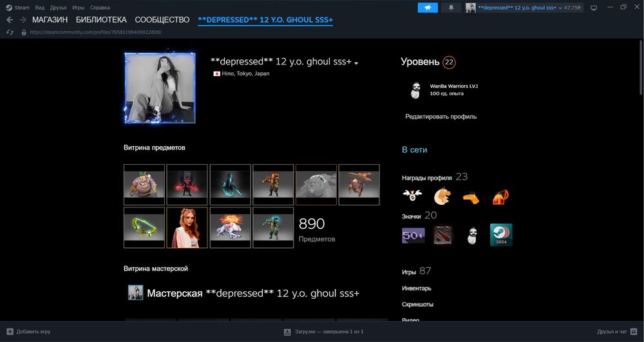The image size is (644, 342).
Task: Open the green bow item in the showcase
Action: click(144, 227)
